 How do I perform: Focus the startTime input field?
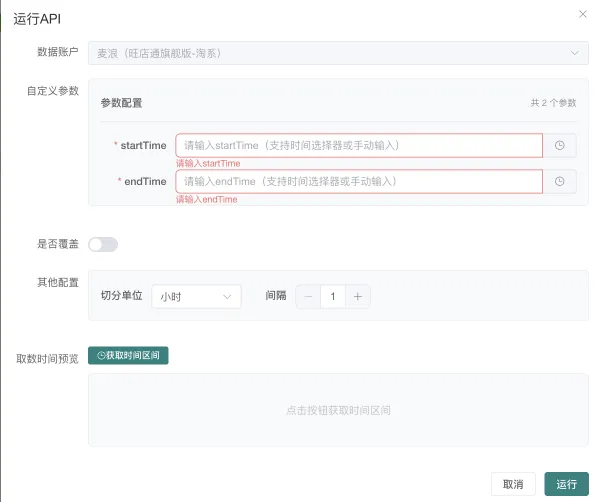tap(358, 146)
